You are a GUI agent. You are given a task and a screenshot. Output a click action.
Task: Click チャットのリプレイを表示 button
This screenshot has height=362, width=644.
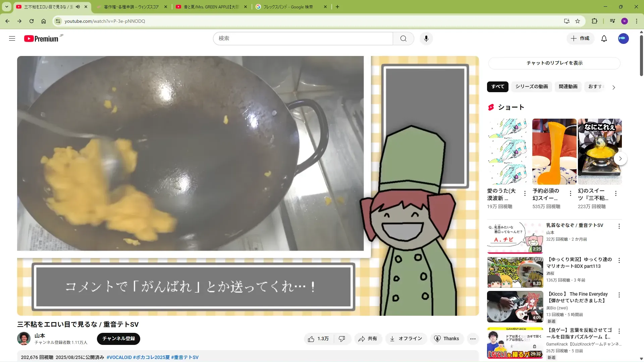tap(554, 63)
